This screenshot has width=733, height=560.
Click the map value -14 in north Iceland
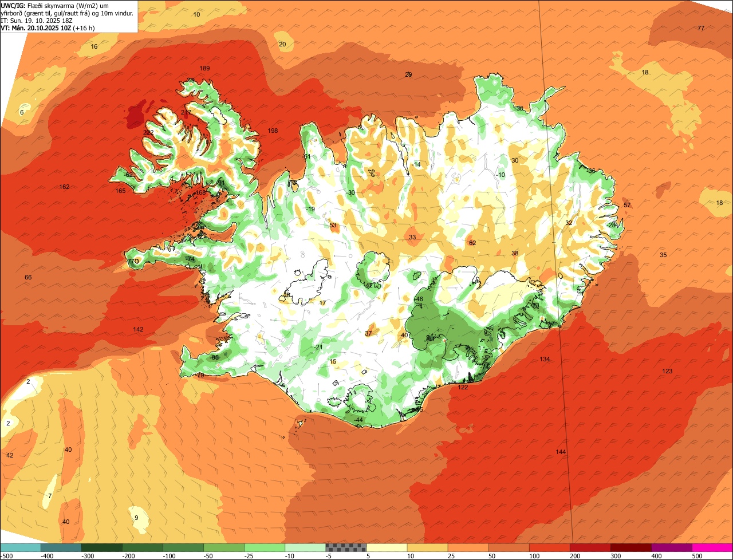click(416, 164)
